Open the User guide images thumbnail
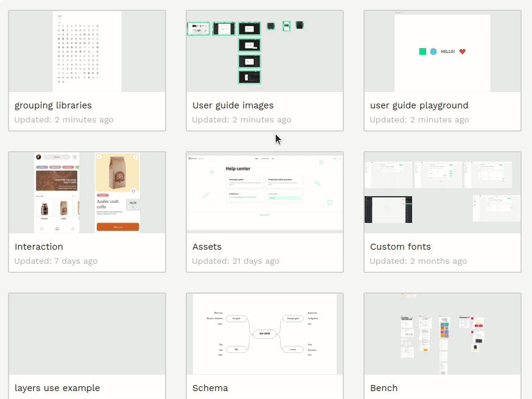The width and height of the screenshot is (532, 399). pos(265,52)
